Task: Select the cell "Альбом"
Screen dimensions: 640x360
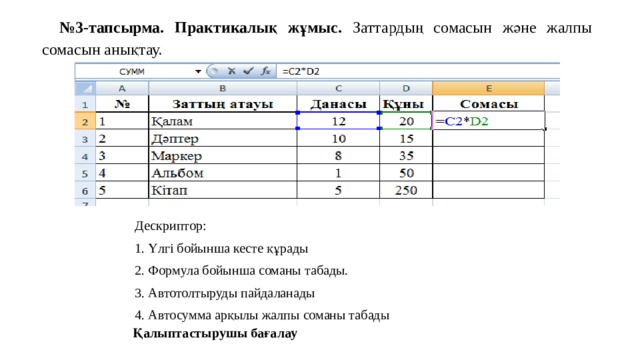Action: point(223,173)
